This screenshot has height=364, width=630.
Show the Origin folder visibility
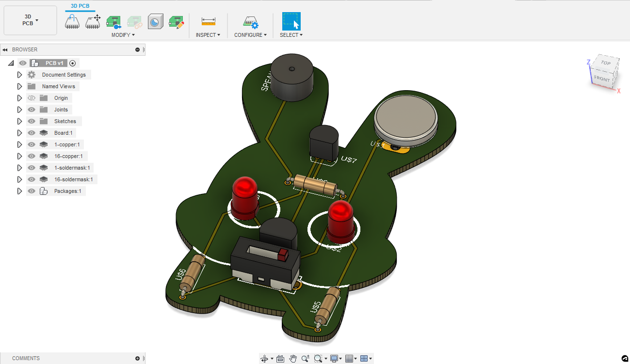click(32, 97)
